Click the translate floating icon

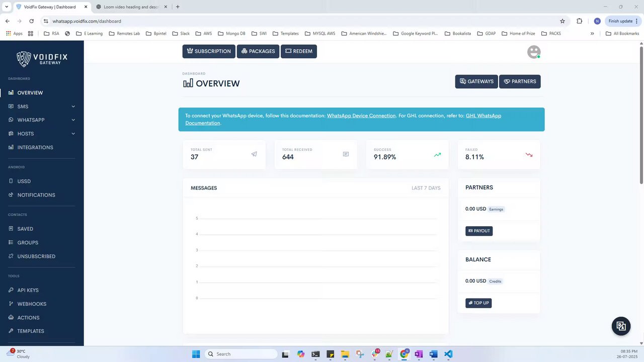pos(621,326)
